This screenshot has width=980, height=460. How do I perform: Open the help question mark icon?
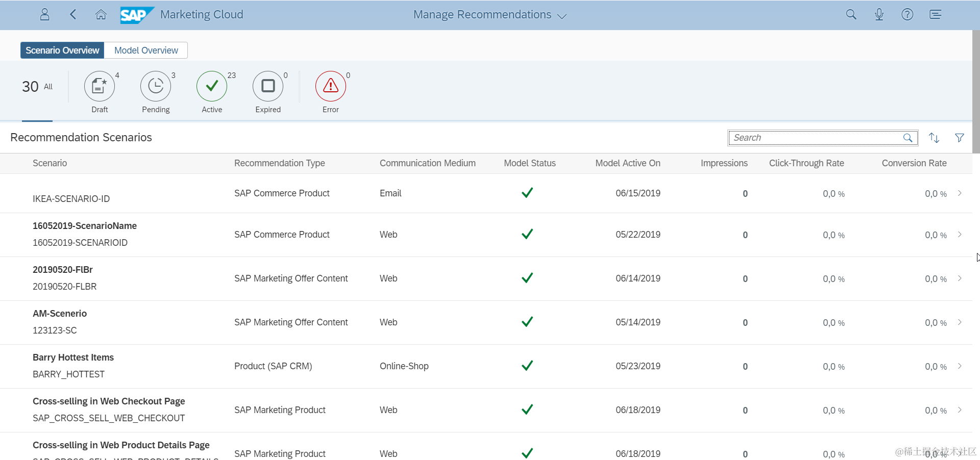pos(907,14)
